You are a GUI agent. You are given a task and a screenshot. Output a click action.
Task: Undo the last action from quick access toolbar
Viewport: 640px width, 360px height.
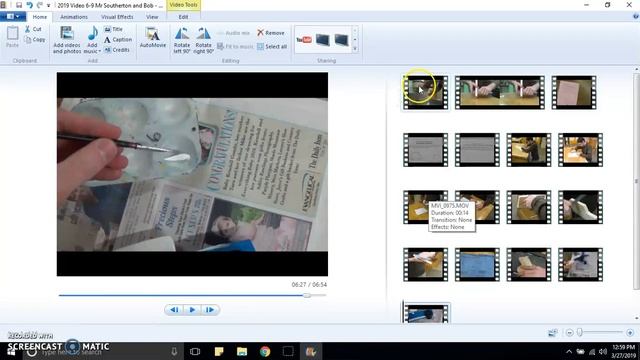pos(29,5)
